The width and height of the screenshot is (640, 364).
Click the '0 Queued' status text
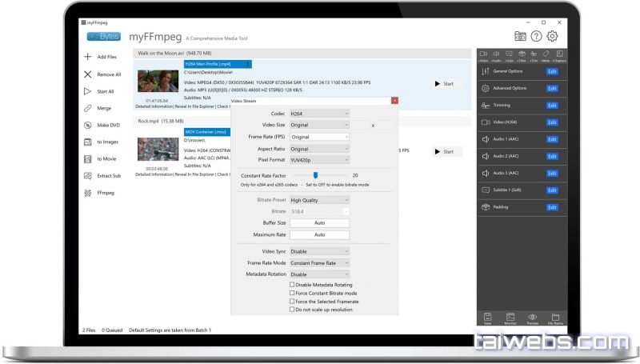coord(112,330)
